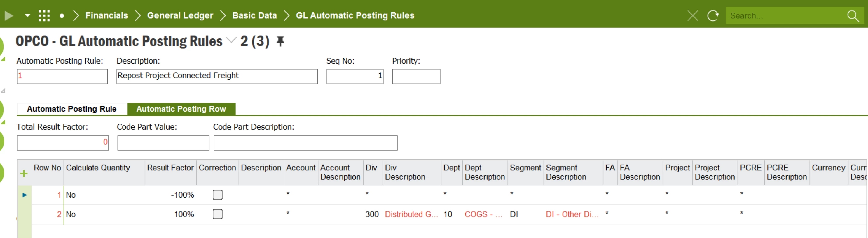Toggle Correction checkbox for row 1
Image resolution: width=868 pixels, height=238 pixels.
click(217, 195)
